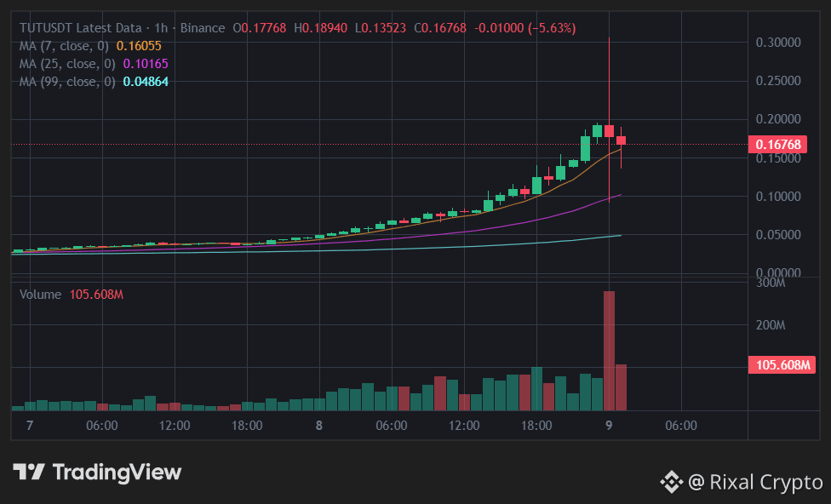
Task: Click the Volume value 105.608M in legend
Action: [x=96, y=295]
